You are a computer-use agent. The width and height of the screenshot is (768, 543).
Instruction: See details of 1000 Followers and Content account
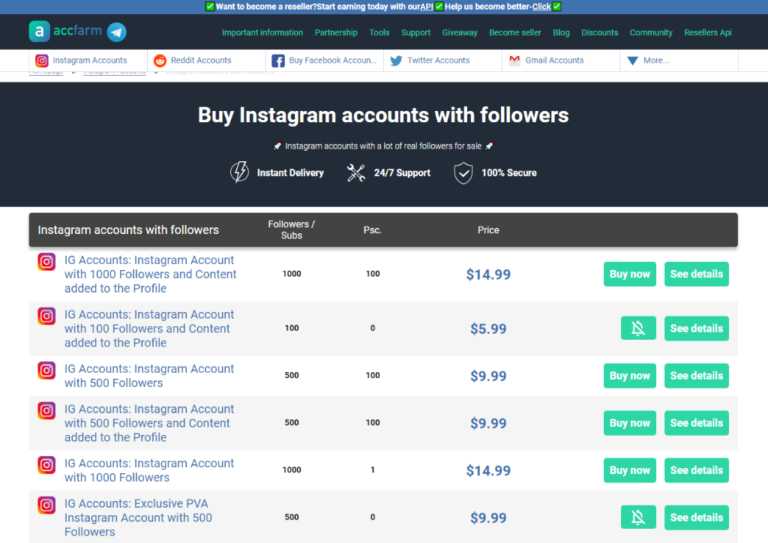[696, 274]
